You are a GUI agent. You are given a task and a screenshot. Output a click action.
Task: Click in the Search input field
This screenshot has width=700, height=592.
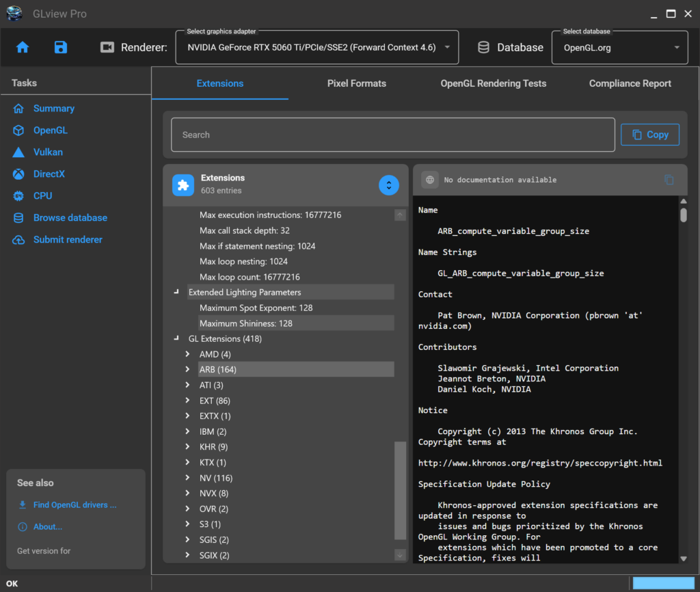coord(392,135)
